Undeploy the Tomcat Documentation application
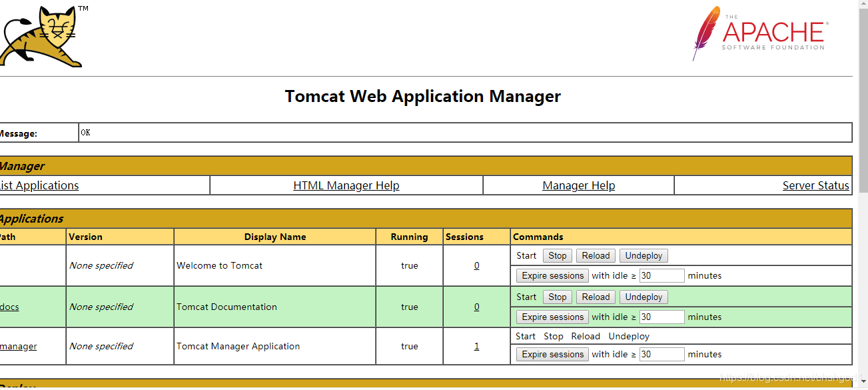Image resolution: width=868 pixels, height=390 pixels. point(643,297)
